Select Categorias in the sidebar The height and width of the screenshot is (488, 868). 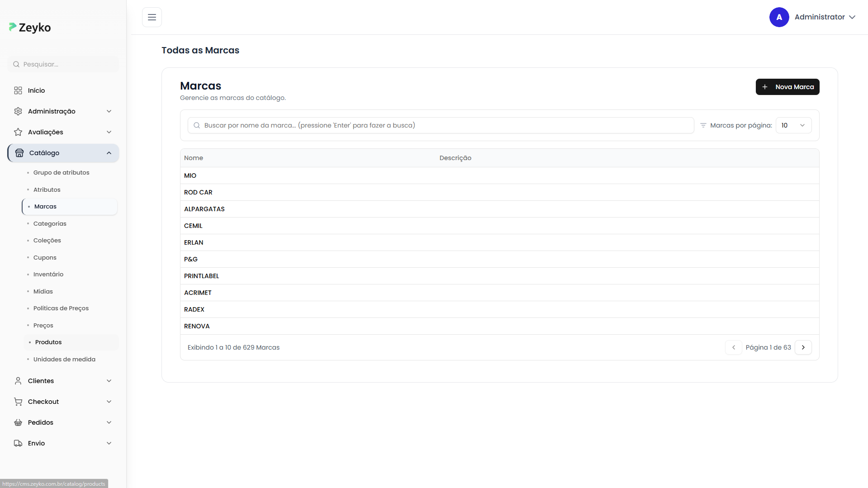(50, 223)
